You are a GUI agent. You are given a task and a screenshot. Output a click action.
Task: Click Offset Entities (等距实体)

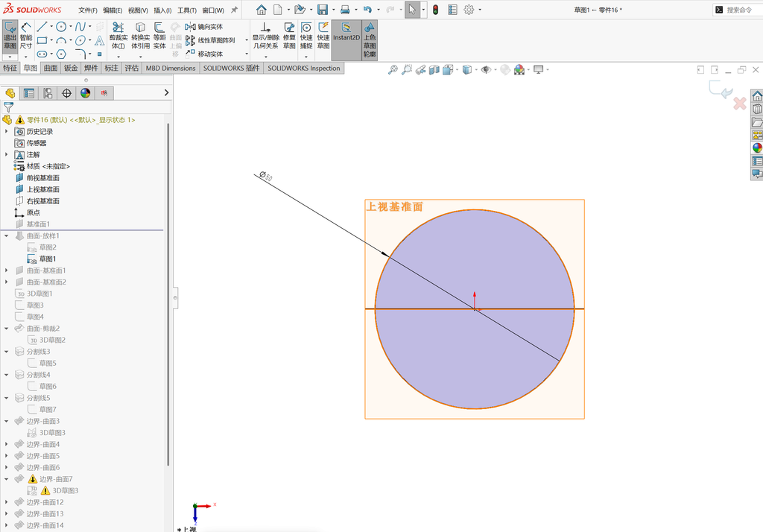pyautogui.click(x=159, y=36)
